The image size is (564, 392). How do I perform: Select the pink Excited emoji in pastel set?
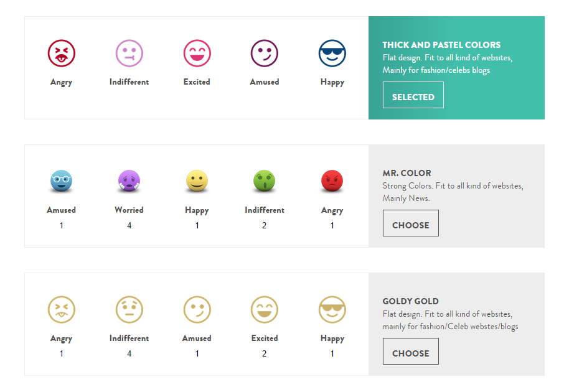(x=197, y=54)
